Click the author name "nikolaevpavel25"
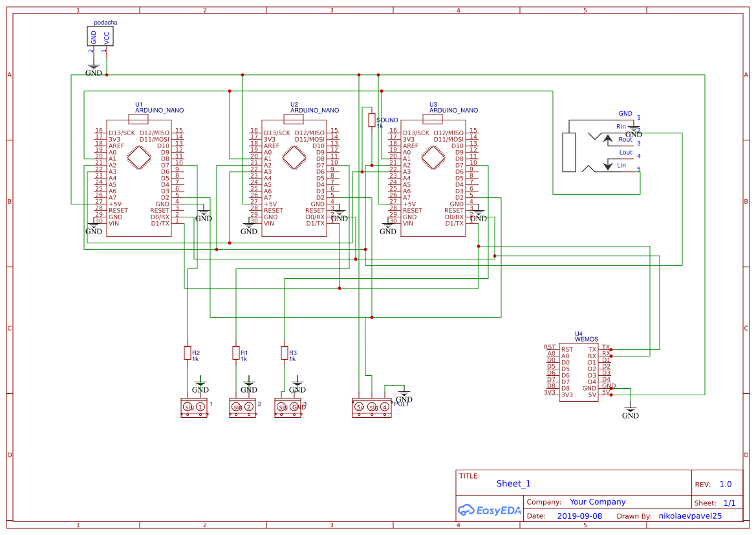This screenshot has height=535, width=756. pyautogui.click(x=691, y=516)
